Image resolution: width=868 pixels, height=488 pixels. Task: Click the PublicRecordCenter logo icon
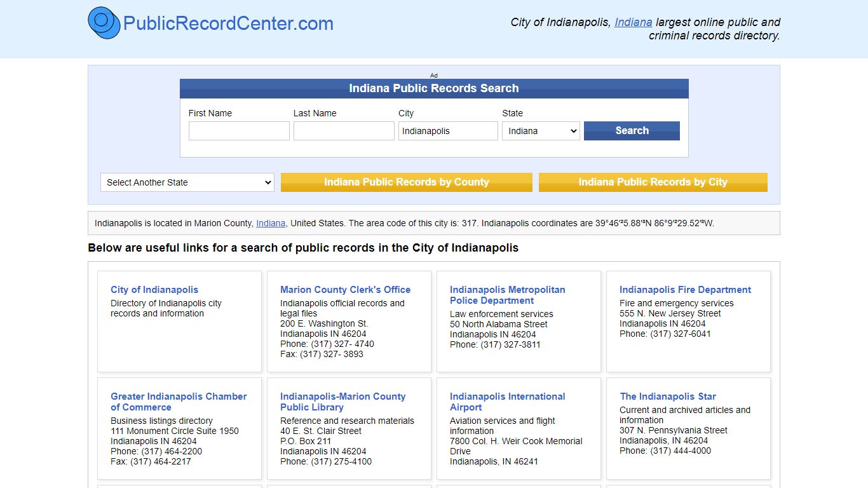[x=104, y=23]
